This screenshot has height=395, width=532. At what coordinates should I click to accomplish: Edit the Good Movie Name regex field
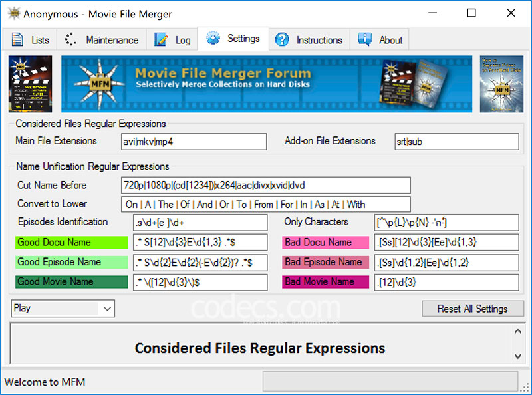(200, 282)
